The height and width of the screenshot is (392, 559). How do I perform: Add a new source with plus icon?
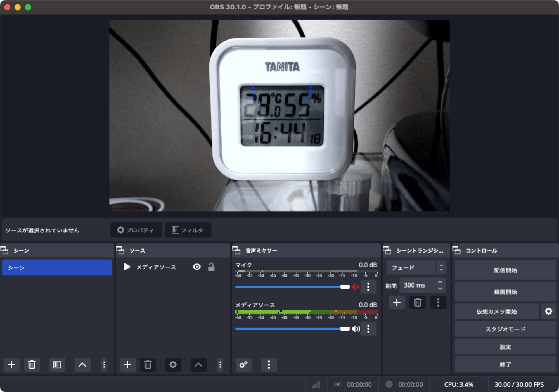pos(127,365)
